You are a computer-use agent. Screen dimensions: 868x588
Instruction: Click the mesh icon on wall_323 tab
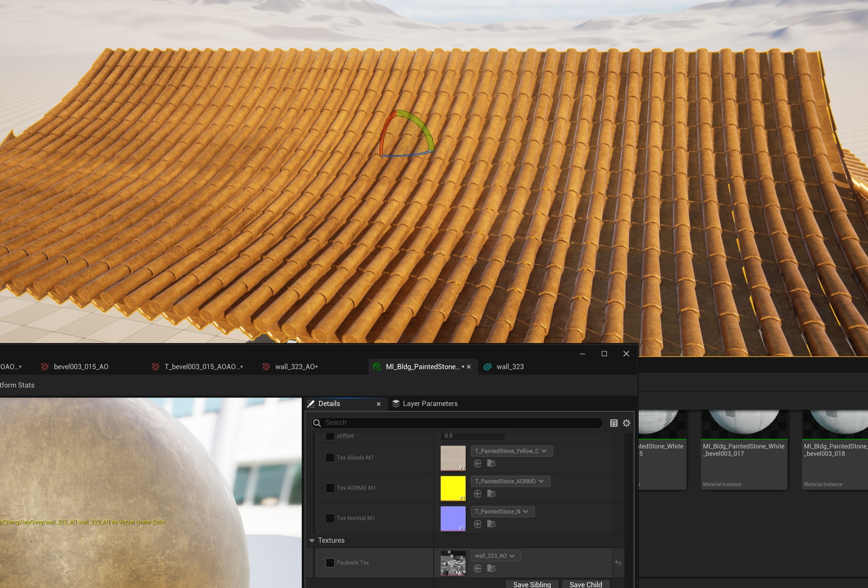[488, 366]
